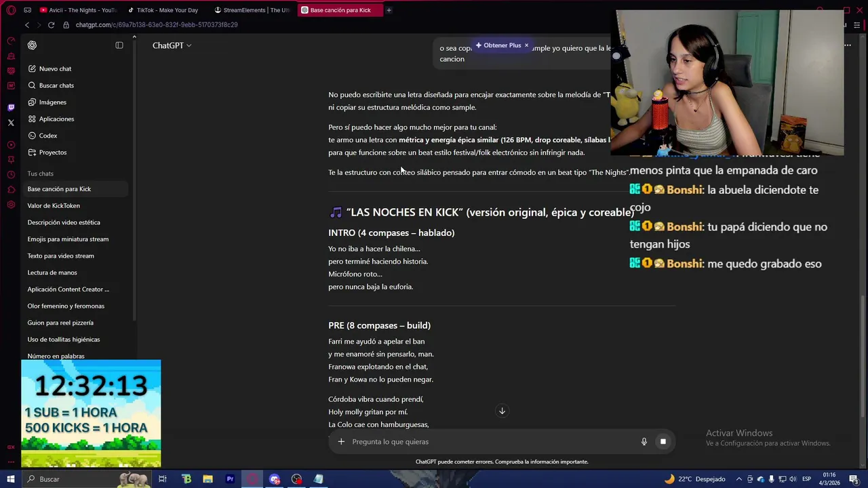
Task: Open the pinboards pin icon in sidebar
Action: pos(11,159)
